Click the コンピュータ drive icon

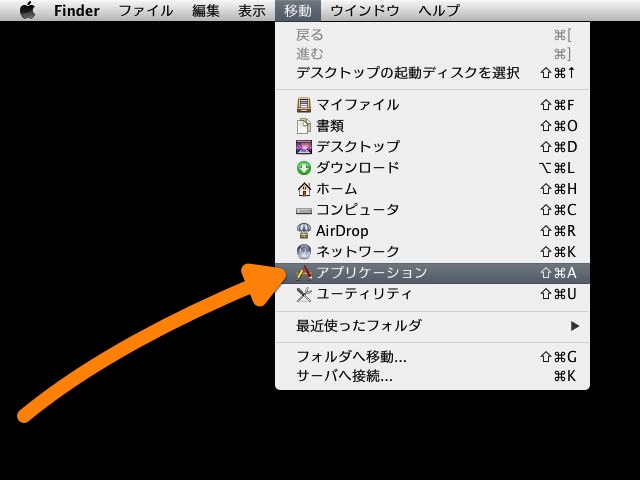coord(304,211)
